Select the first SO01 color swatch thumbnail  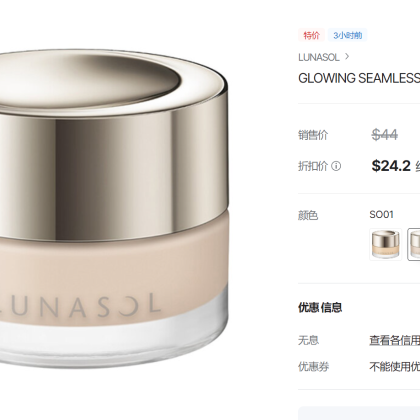click(386, 244)
